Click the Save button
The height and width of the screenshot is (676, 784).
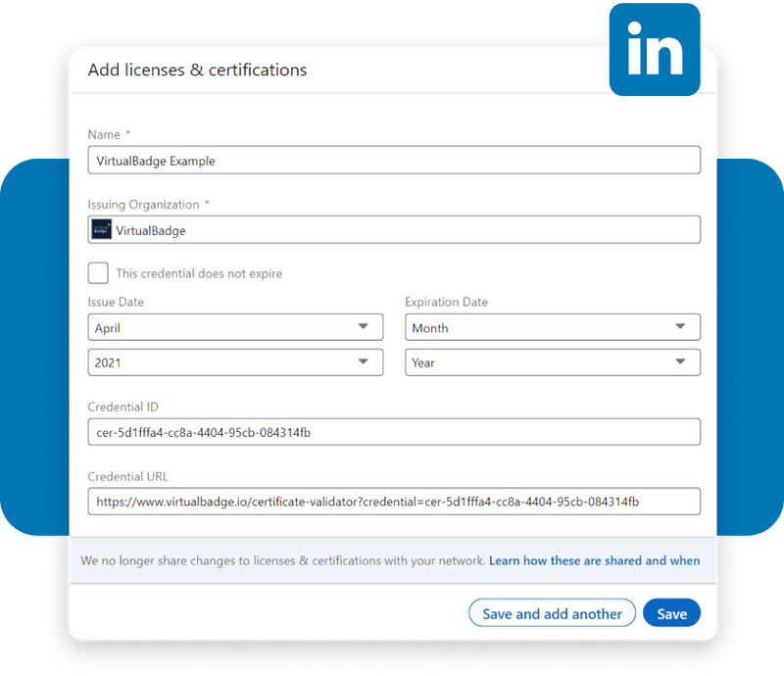(x=672, y=612)
